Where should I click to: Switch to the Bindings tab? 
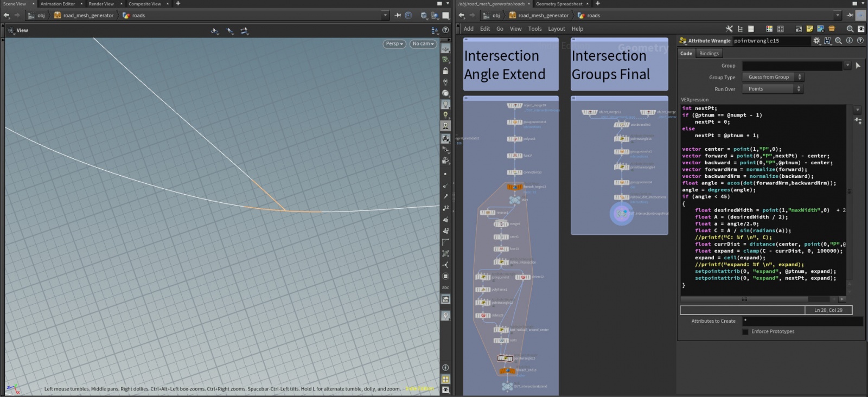pyautogui.click(x=709, y=53)
